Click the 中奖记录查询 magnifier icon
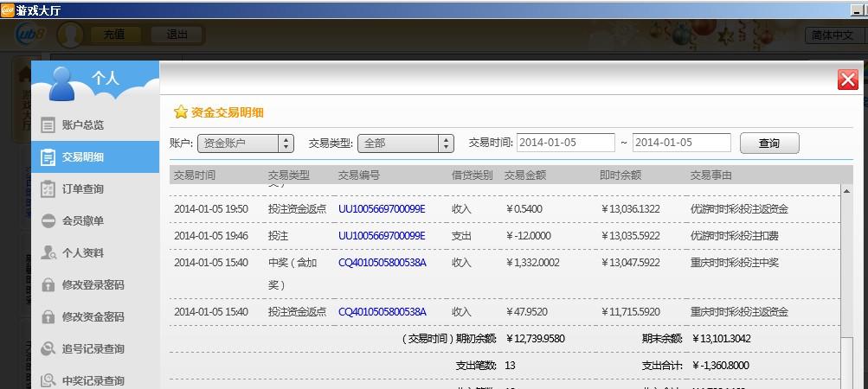The height and width of the screenshot is (389, 868). coord(48,380)
